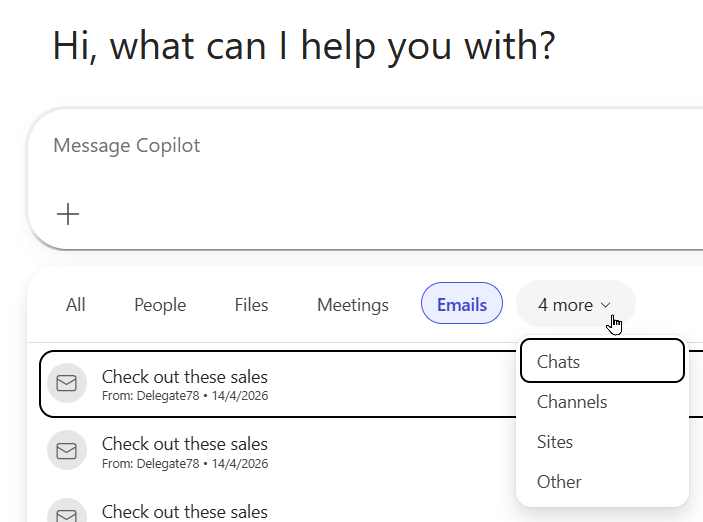Select the Emails filter tab
Screen dimensions: 703x522
coord(462,303)
